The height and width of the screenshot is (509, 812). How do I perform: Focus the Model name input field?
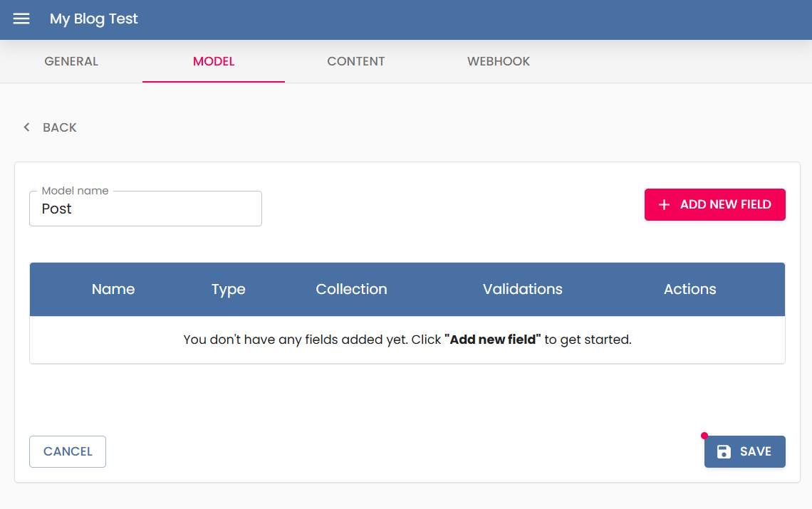click(x=145, y=209)
